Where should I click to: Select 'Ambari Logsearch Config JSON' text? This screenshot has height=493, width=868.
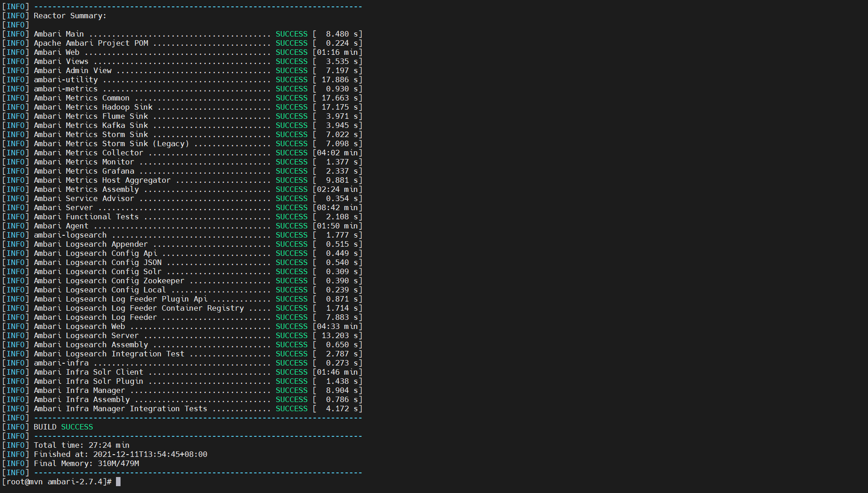coord(98,262)
